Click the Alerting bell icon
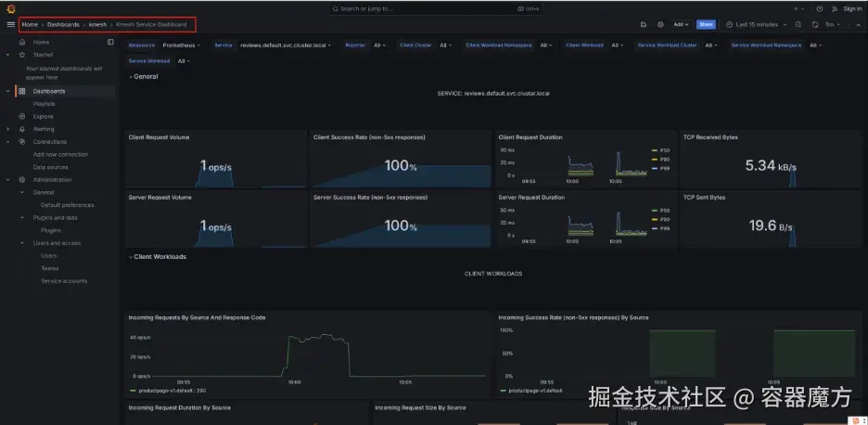This screenshot has height=425, width=868. pyautogui.click(x=21, y=129)
